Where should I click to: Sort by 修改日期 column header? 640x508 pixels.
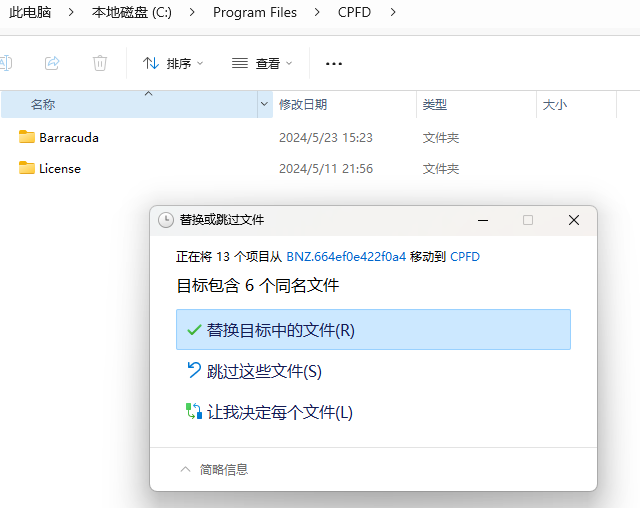303,104
